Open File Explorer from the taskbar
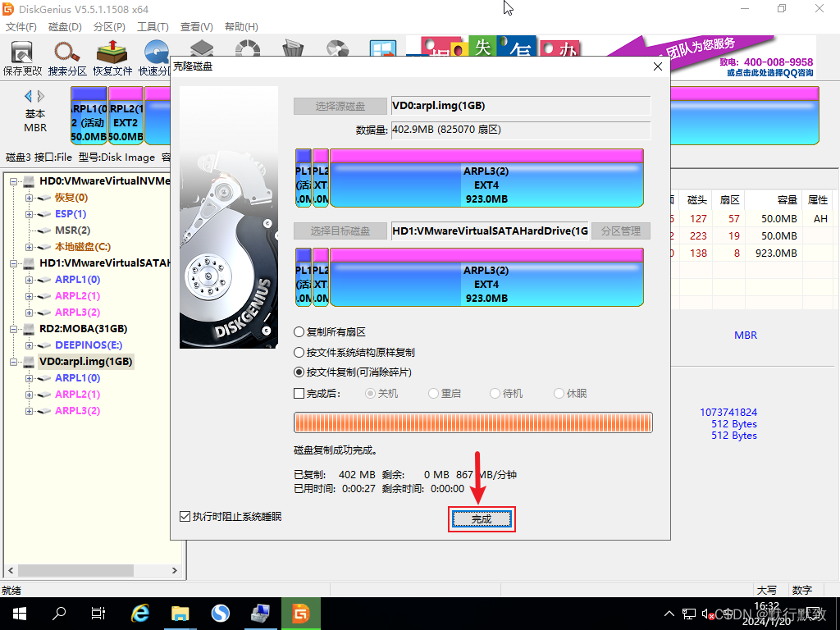Screen dimensions: 840x630 click(180, 613)
